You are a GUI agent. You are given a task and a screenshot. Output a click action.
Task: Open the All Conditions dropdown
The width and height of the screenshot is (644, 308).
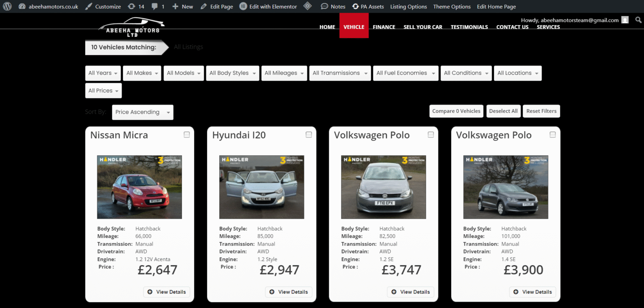coord(466,73)
